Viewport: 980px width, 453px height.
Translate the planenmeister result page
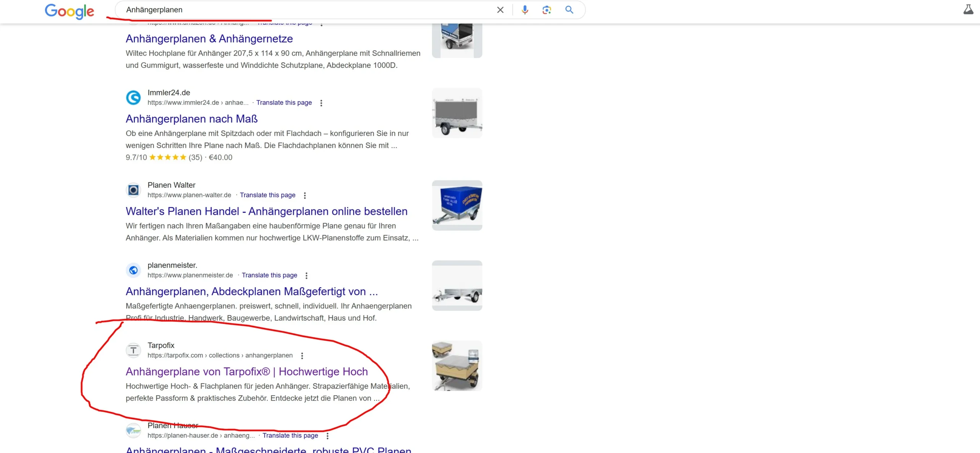(x=269, y=275)
